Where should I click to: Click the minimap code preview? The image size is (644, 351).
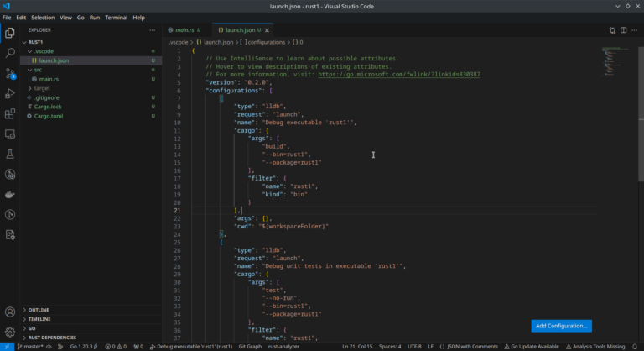pos(615,62)
